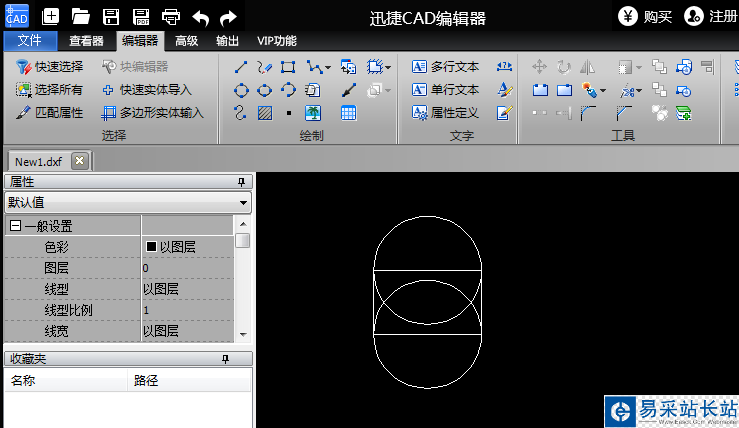
Task: Open the explode paint bucket dropdown arrow
Action: click(603, 91)
